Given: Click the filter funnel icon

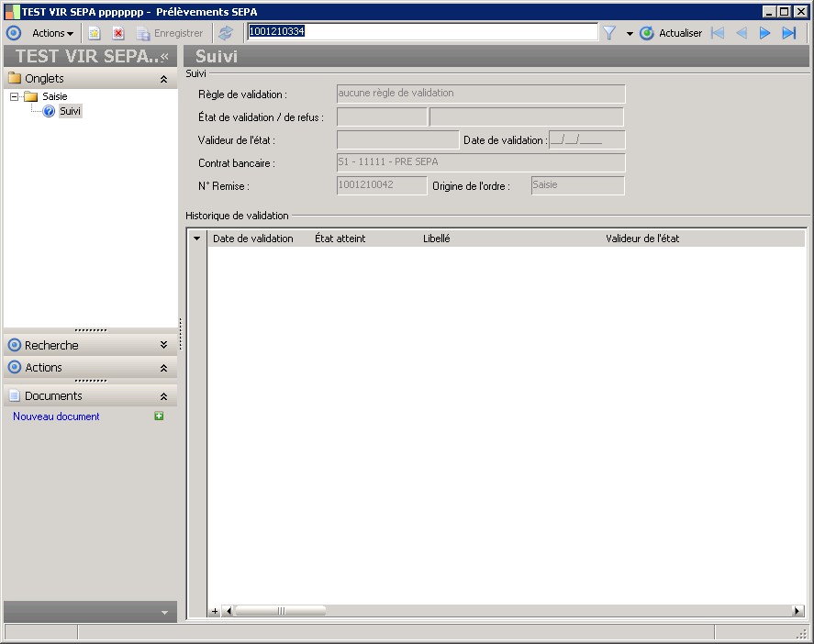Looking at the screenshot, I should (x=609, y=33).
